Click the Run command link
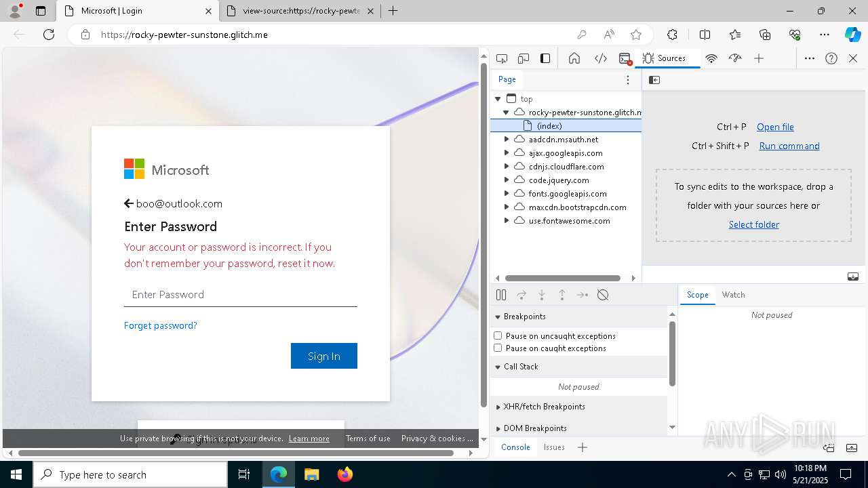Screen dimensions: 868x488 click(x=789, y=146)
